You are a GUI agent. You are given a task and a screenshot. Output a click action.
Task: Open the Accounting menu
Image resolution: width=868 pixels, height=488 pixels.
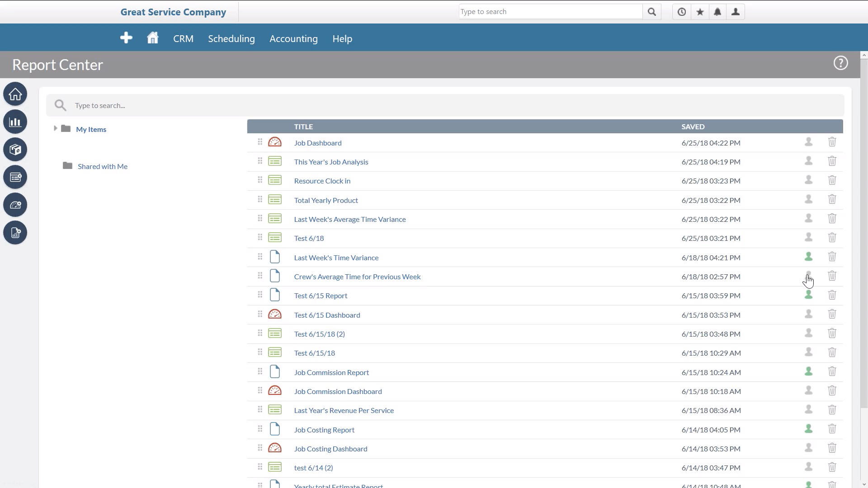tap(293, 39)
